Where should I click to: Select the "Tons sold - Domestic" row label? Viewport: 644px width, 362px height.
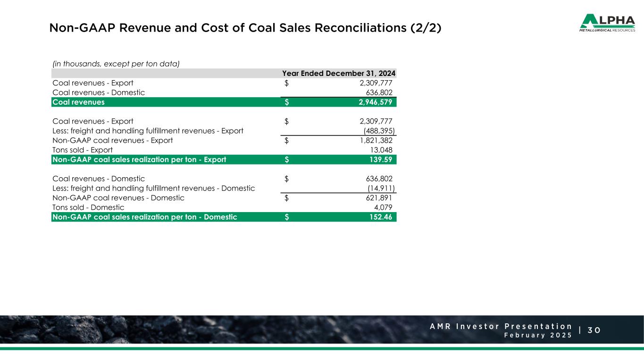click(x=88, y=207)
